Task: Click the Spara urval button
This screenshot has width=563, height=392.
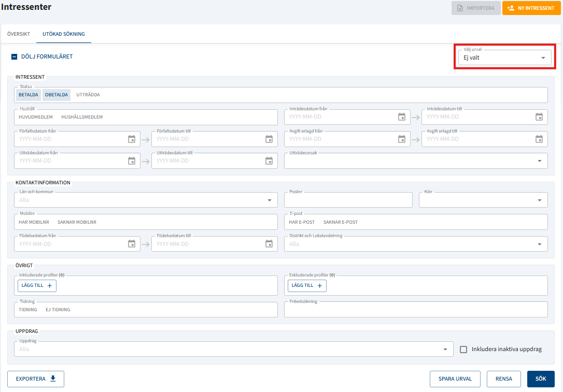Action: pos(455,379)
